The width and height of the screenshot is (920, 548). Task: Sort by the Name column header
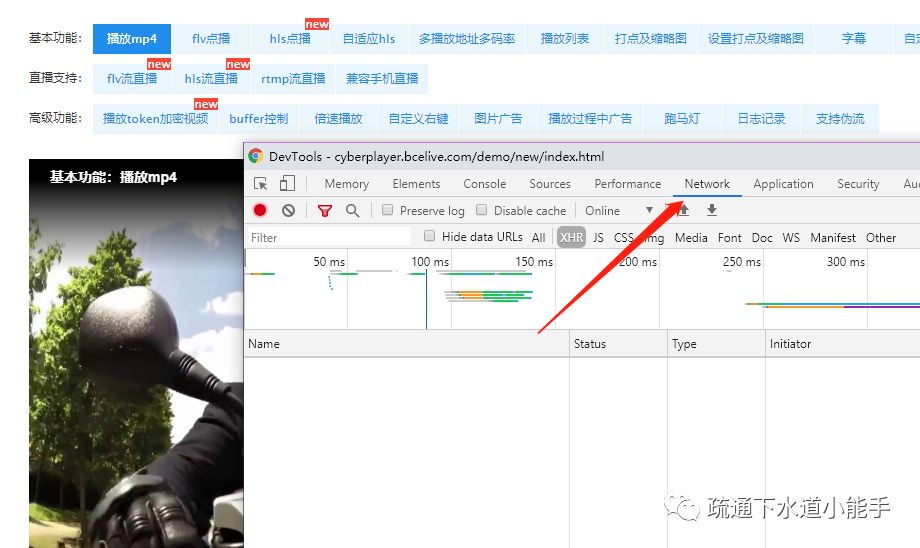point(406,344)
